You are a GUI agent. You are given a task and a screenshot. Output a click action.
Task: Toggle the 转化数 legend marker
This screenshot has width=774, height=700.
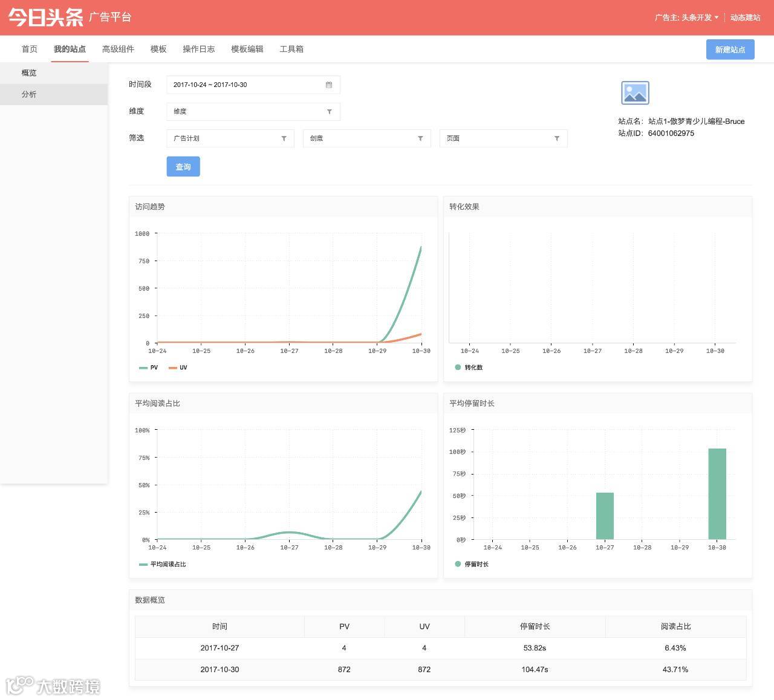click(x=458, y=368)
